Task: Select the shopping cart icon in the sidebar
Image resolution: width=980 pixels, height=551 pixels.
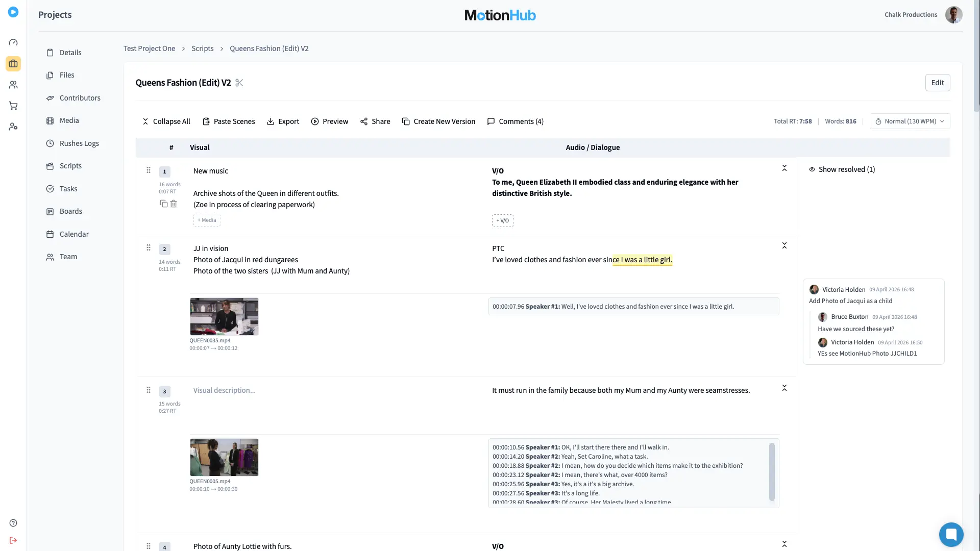Action: (13, 106)
